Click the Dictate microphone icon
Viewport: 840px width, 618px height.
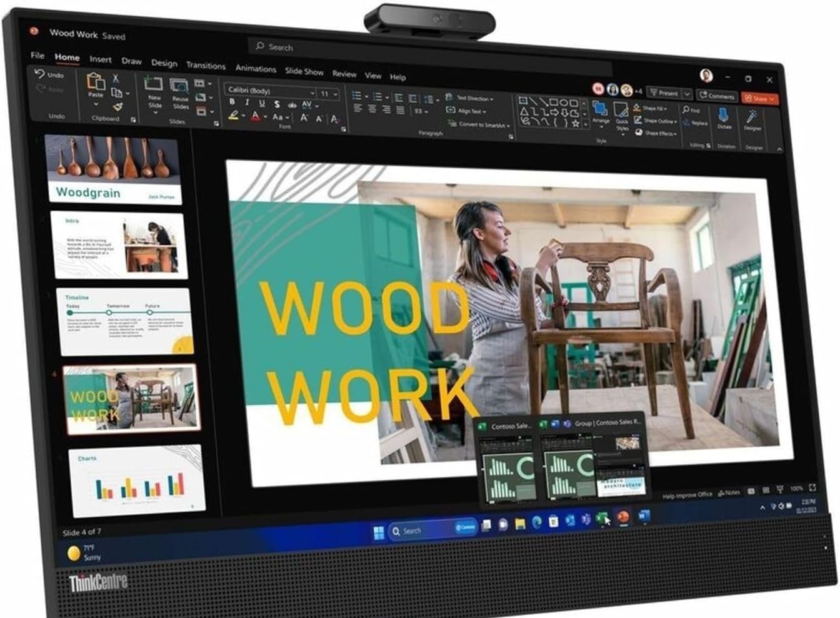pyautogui.click(x=724, y=115)
